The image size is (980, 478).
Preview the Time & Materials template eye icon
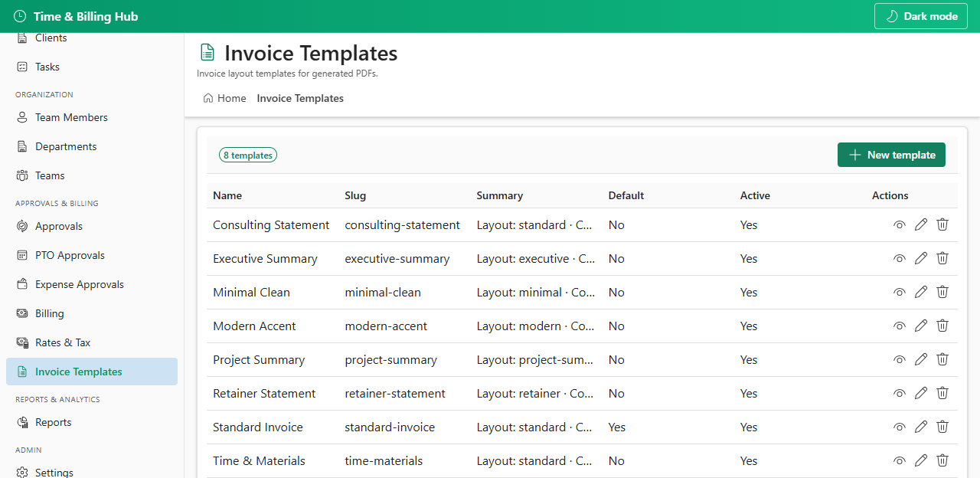tap(900, 461)
